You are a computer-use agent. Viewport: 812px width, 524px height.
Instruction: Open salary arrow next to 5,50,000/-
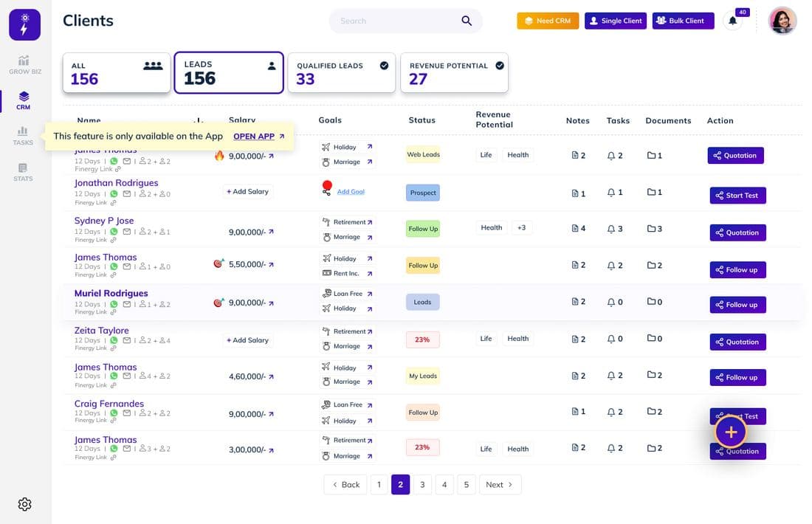pyautogui.click(x=271, y=265)
